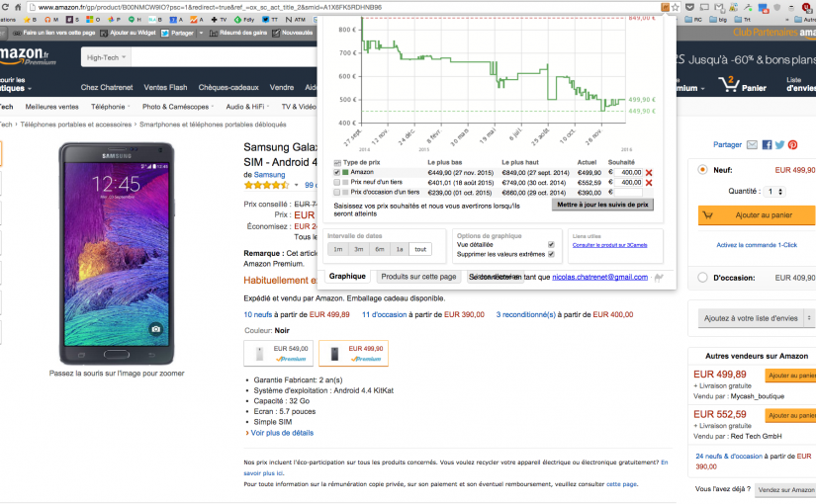The image size is (816, 504).
Task: Open the High-Tech search category dropdown
Action: (106, 57)
